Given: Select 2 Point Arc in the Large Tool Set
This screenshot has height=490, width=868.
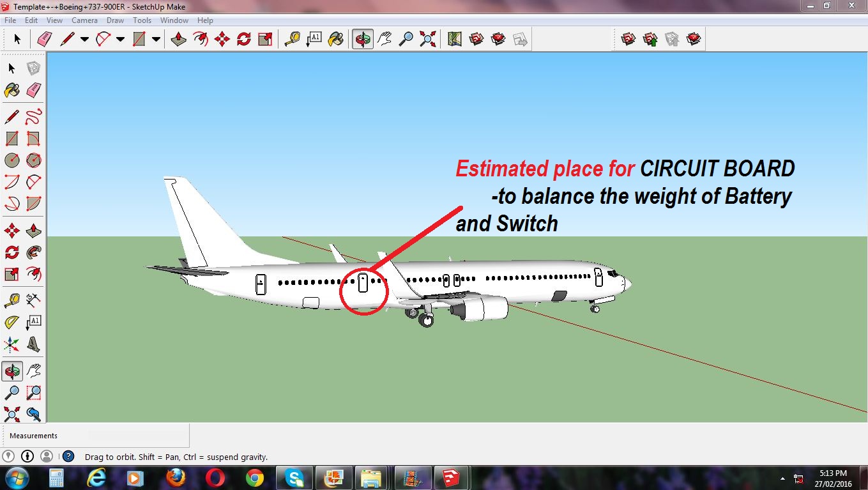Looking at the screenshot, I should click(x=33, y=182).
